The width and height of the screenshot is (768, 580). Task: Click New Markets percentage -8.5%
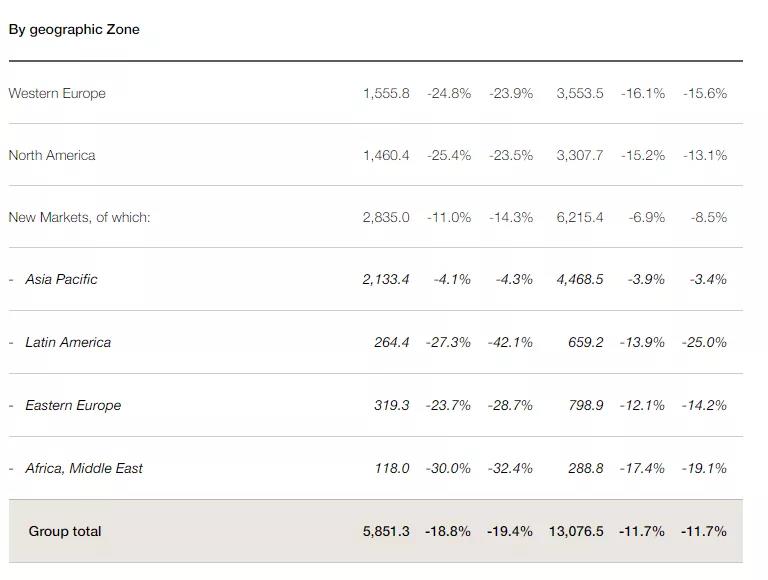709,217
